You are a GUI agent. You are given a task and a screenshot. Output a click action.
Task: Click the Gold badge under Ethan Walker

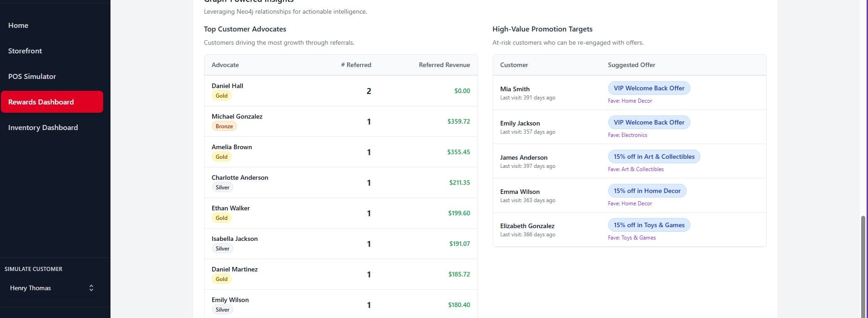tap(221, 218)
